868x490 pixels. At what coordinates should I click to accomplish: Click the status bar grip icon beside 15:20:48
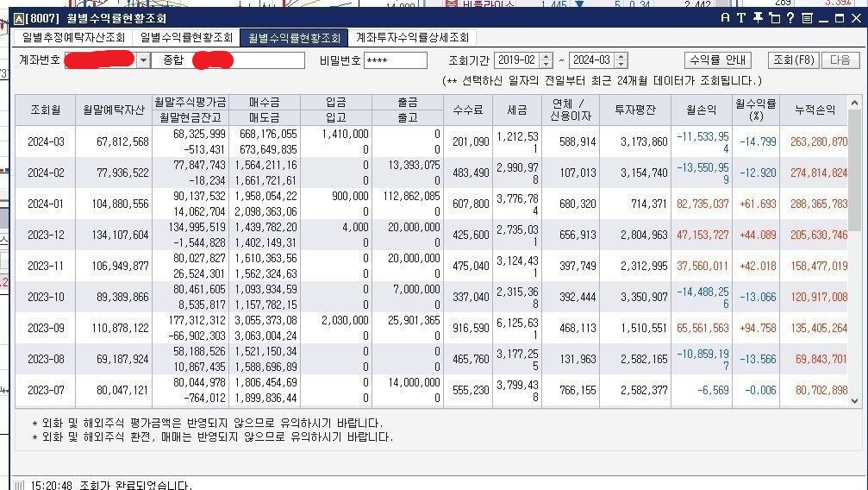tap(19, 486)
